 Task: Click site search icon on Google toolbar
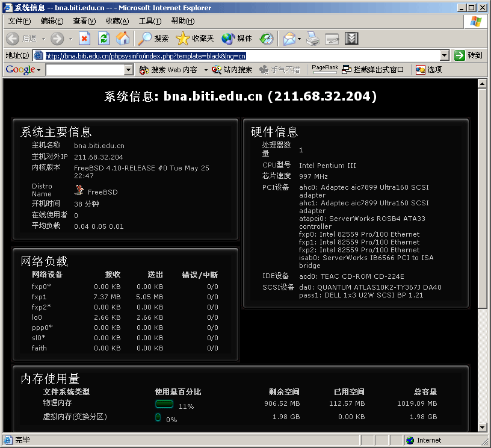click(217, 70)
